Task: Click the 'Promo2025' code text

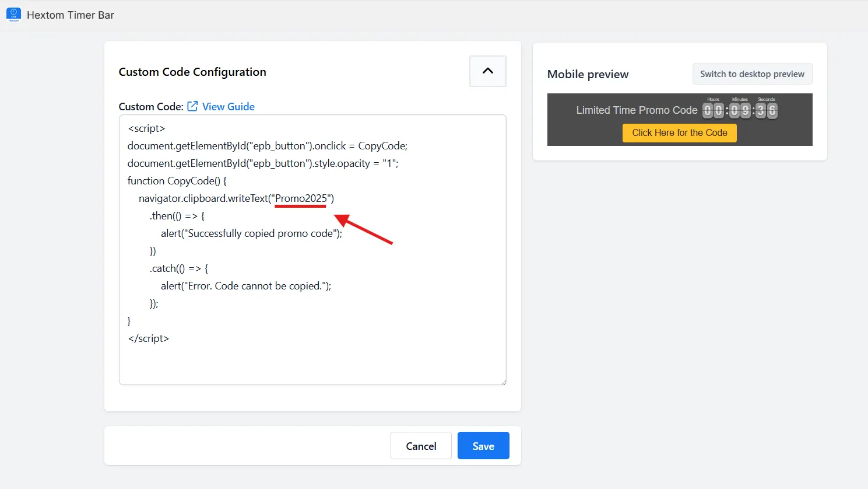Action: [301, 198]
